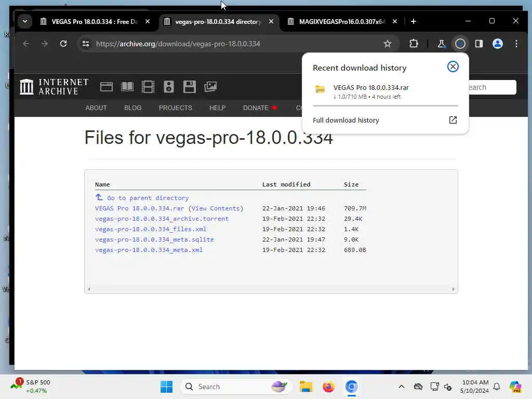Click the file listing horizontal scrollbar track
The width and height of the screenshot is (532, 399).
click(271, 289)
